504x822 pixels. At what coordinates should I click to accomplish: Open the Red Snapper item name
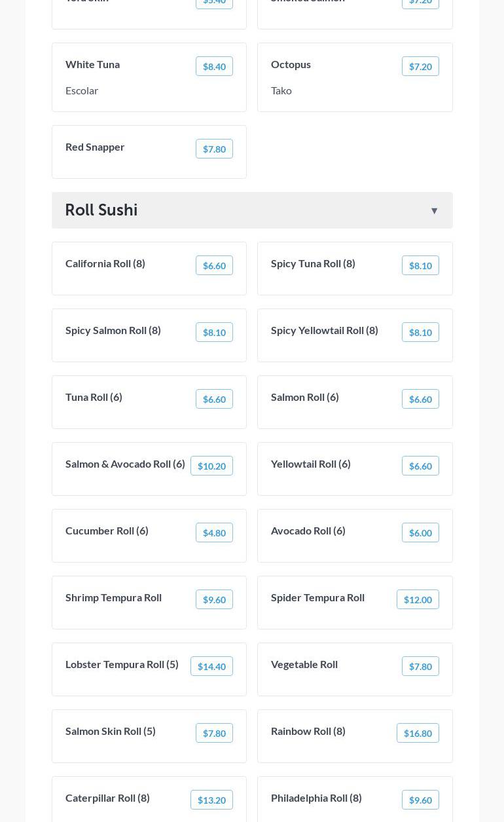[95, 147]
